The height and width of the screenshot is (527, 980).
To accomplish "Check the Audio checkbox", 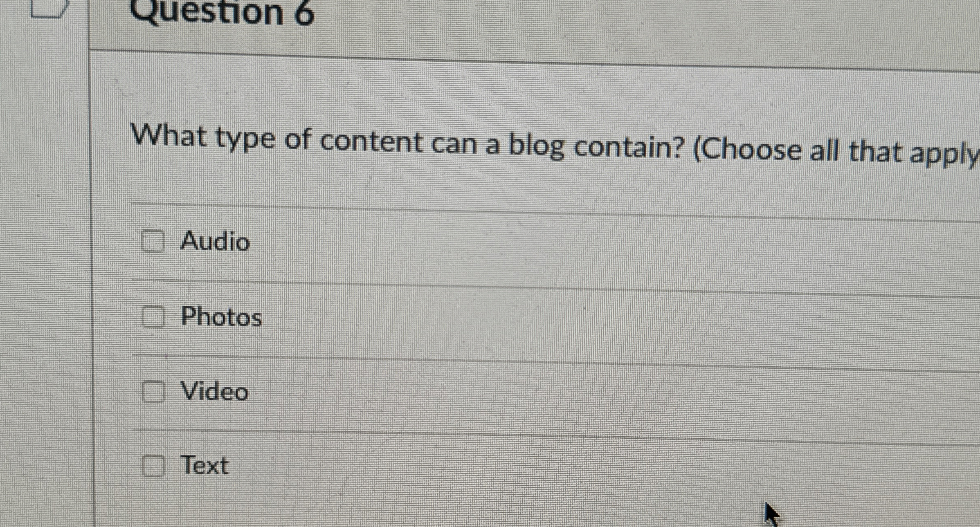I will (x=153, y=241).
